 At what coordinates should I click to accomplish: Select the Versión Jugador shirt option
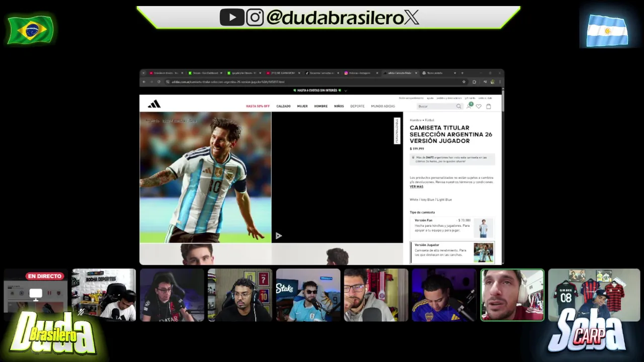452,252
